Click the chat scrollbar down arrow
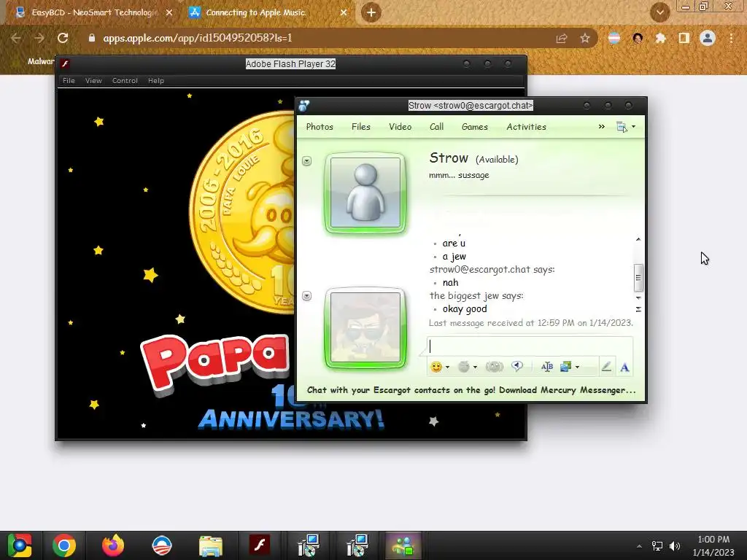747x560 pixels. pos(638,297)
